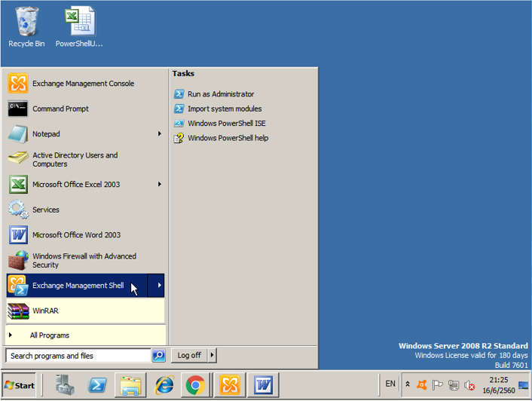
Task: Launch Google Chrome from the taskbar
Action: 195,384
